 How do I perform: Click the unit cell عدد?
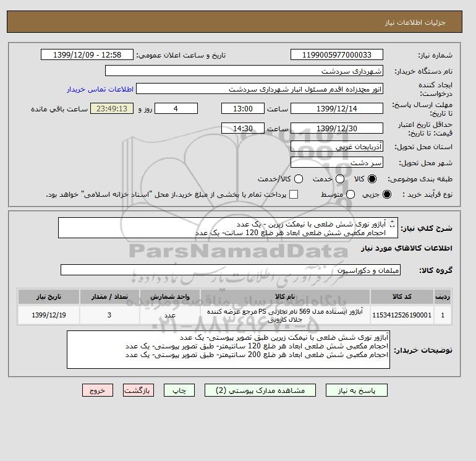pyautogui.click(x=170, y=315)
